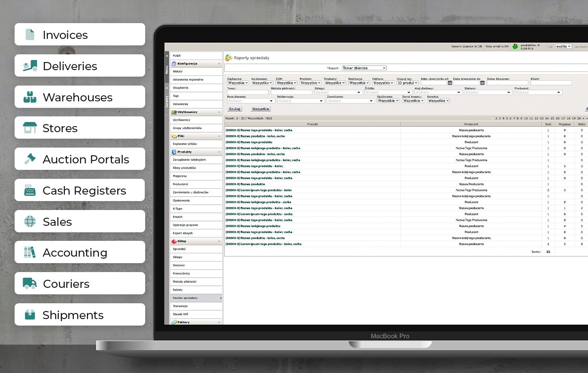Click the Konfiguracja gear icon
The image size is (588, 373).
[x=174, y=63]
